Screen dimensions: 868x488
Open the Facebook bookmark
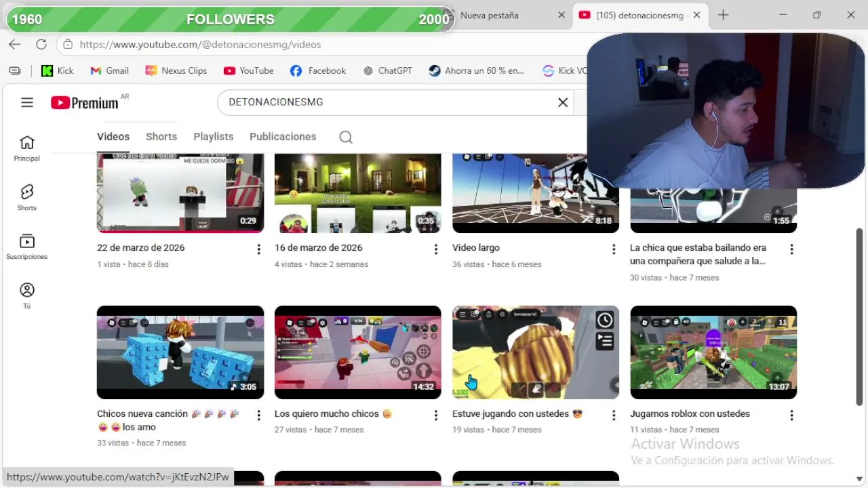click(318, 70)
